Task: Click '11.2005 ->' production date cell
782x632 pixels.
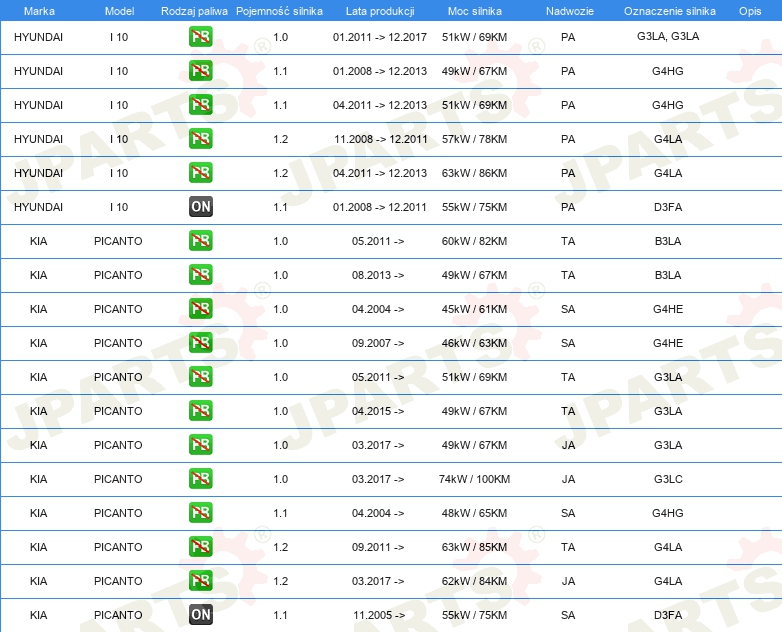Action: 379,615
